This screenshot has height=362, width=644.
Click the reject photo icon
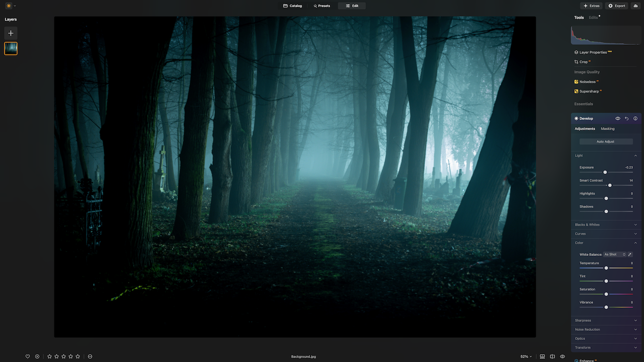(x=37, y=356)
